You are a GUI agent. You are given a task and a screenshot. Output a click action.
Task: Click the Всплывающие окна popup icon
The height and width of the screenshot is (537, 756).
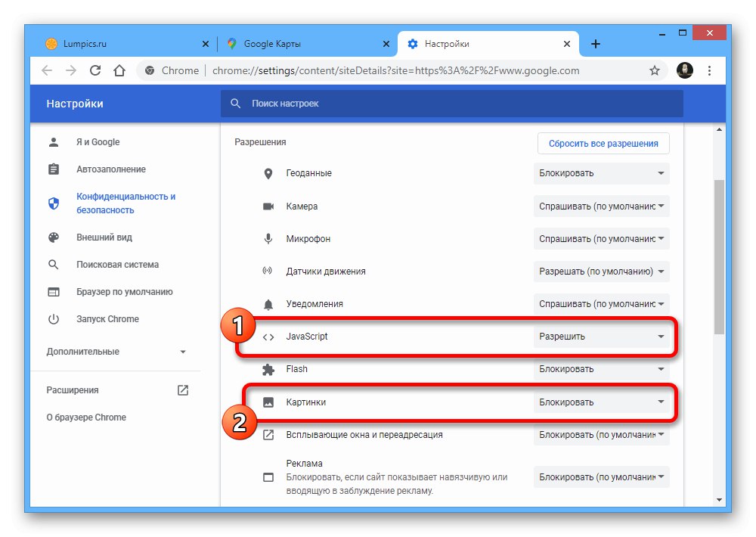click(x=268, y=435)
